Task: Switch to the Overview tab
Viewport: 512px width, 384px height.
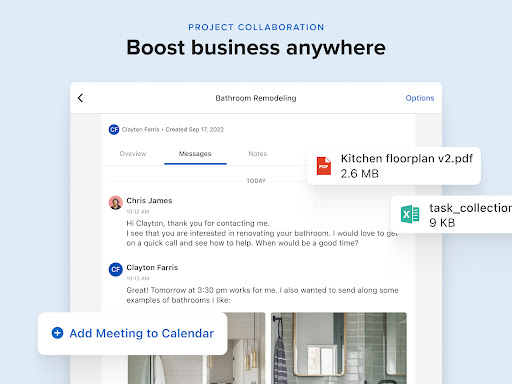Action: pos(133,154)
